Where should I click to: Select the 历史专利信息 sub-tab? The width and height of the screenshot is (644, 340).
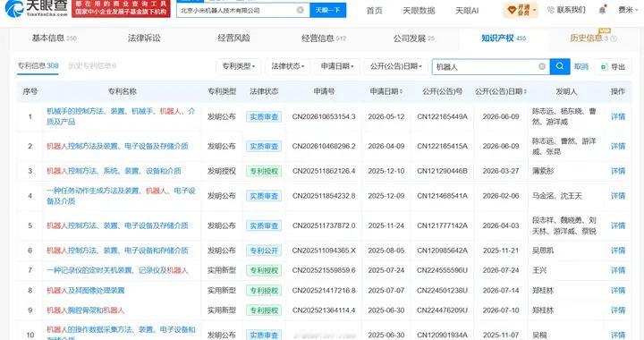92,65
